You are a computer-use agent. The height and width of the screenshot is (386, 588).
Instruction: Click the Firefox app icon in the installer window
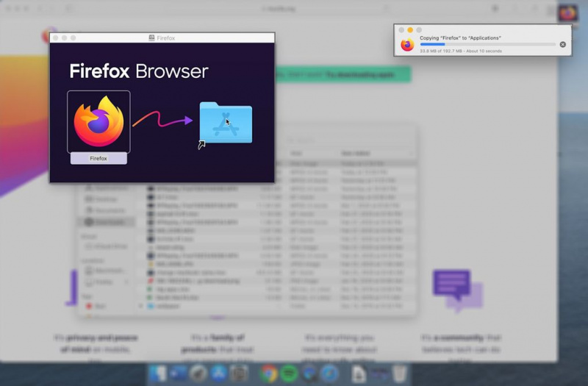coord(98,121)
